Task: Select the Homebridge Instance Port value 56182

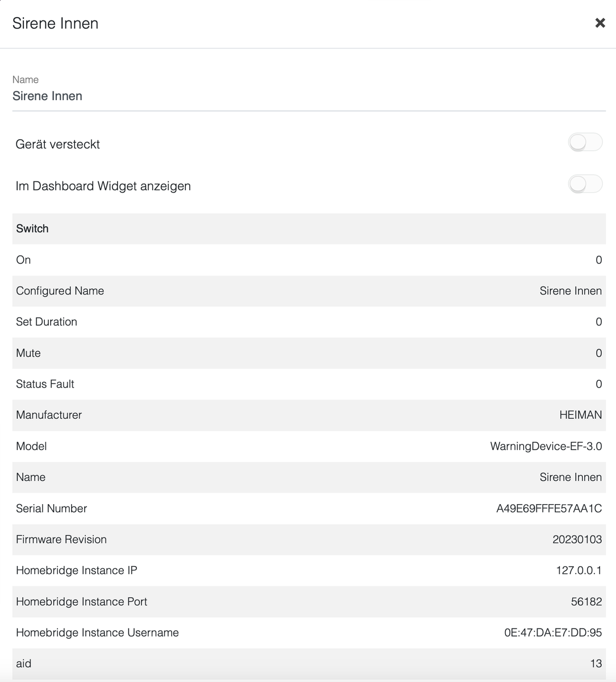Action: [x=586, y=602]
